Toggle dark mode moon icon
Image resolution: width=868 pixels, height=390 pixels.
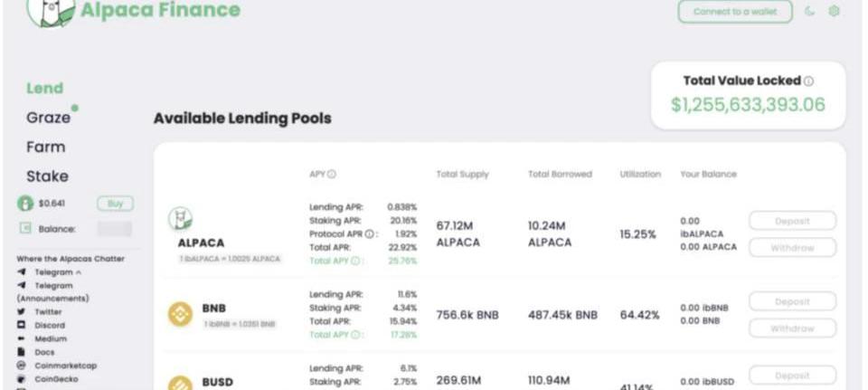coord(810,11)
